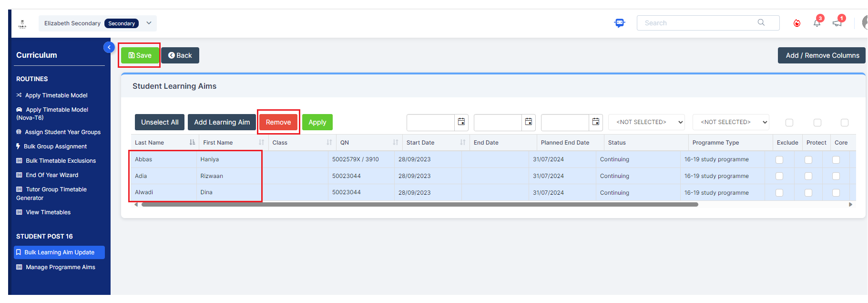Open the Status NOT SELECTED dropdown

tap(646, 122)
